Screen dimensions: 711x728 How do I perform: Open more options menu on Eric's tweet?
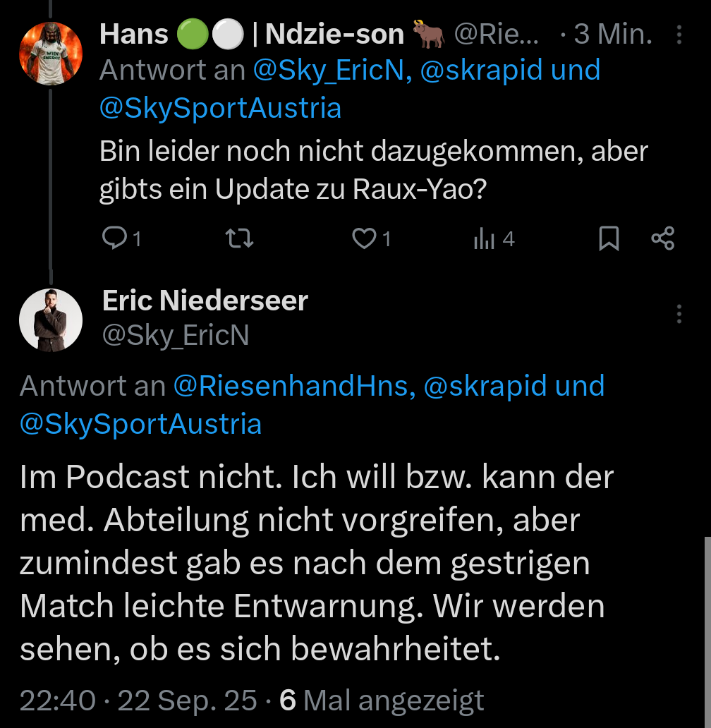tap(679, 313)
